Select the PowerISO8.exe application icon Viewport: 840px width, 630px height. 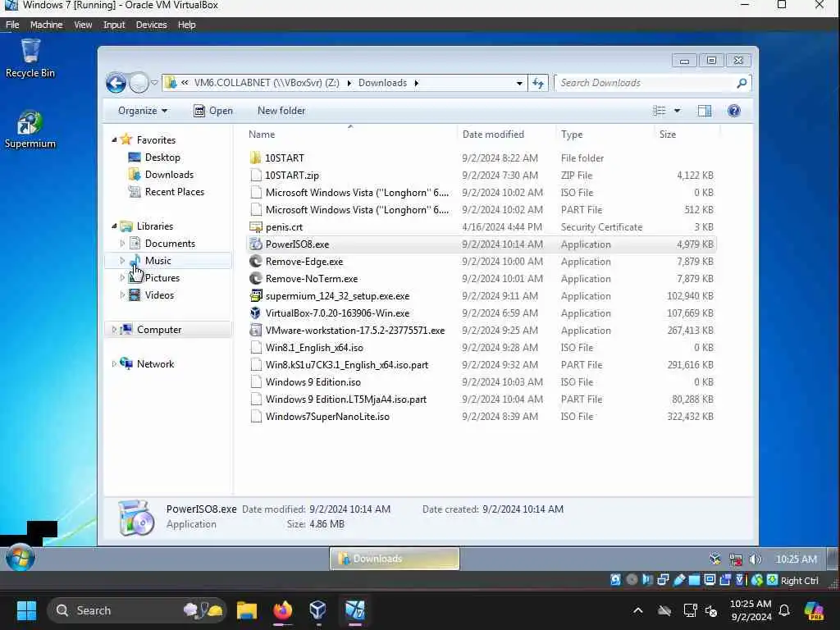(x=256, y=244)
